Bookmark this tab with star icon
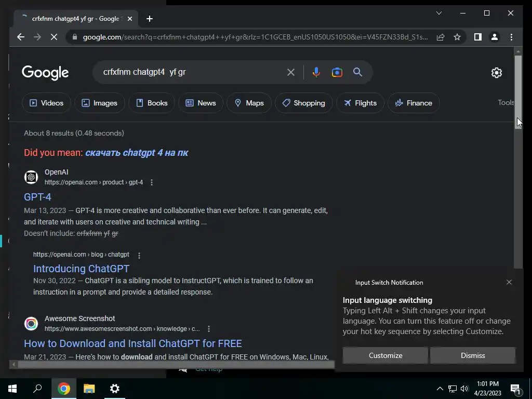Viewport: 532px width, 399px height. [457, 37]
